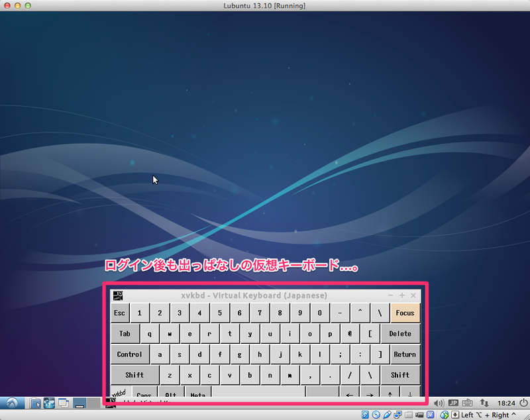The image size is (530, 420).
Task: Click the 18:24 panel clock
Action: 506,403
